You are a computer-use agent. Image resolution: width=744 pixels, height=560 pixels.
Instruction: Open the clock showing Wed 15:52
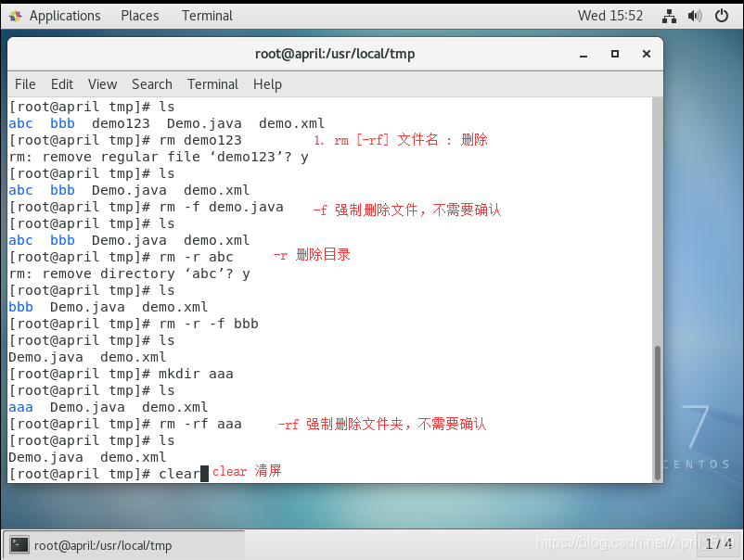(x=610, y=16)
